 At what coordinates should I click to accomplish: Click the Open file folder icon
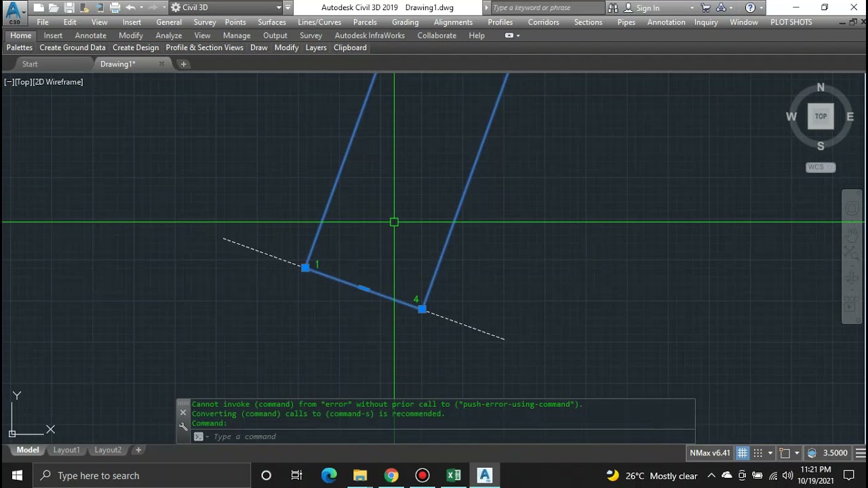coord(53,8)
